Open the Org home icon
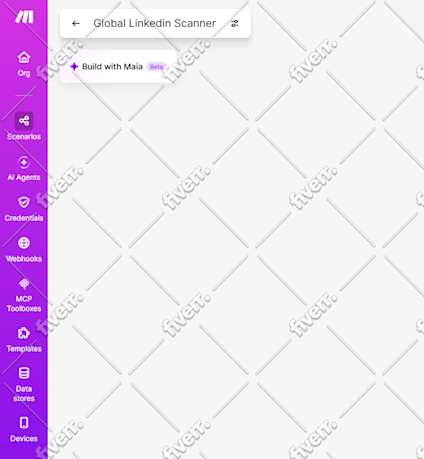This screenshot has height=459, width=424. coord(24,57)
